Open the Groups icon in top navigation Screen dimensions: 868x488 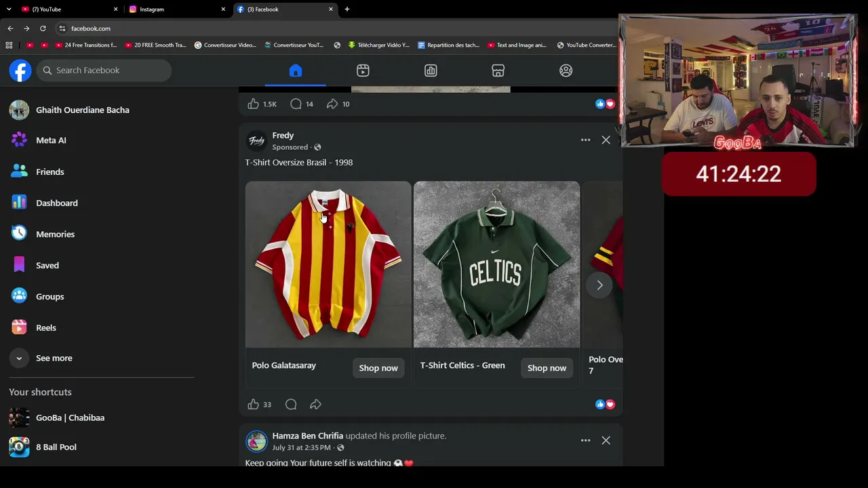pos(566,70)
